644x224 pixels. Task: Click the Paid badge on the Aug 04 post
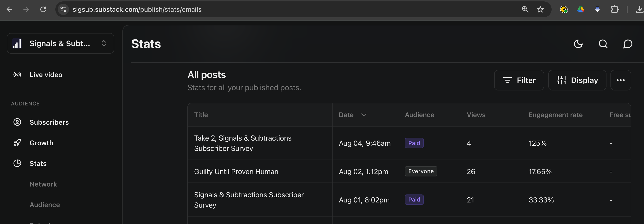[x=414, y=143]
